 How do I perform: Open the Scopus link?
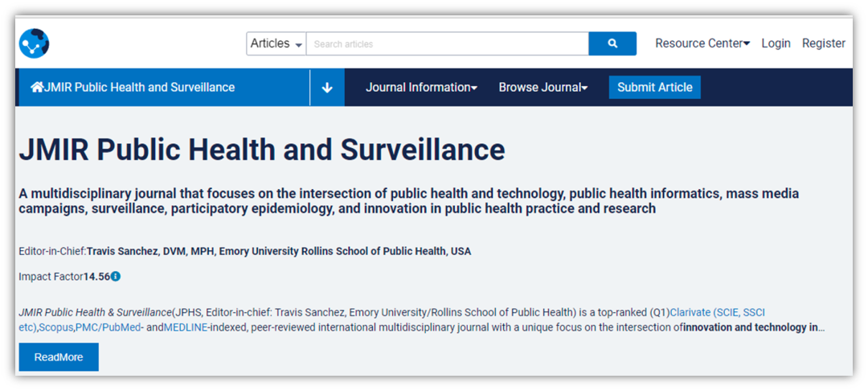coord(56,327)
